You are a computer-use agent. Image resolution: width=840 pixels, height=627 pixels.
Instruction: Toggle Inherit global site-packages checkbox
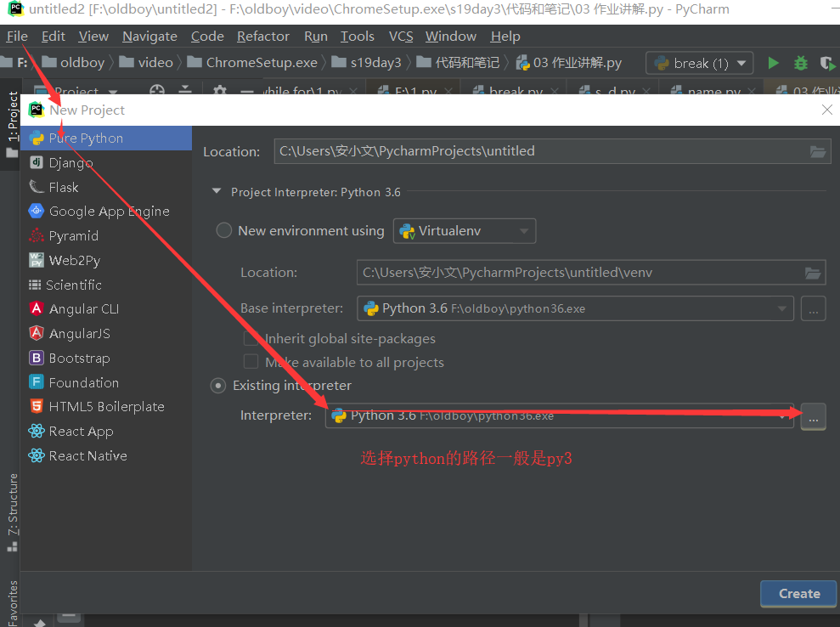pyautogui.click(x=251, y=338)
